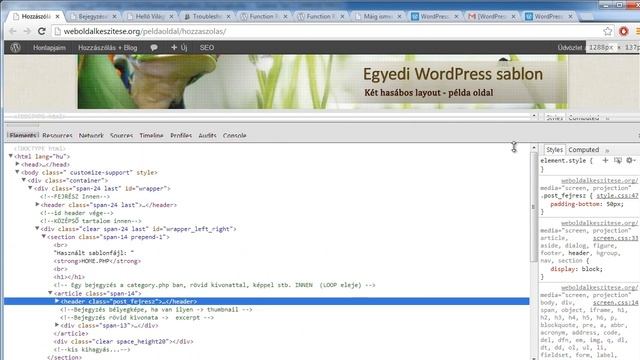640x360 pixels.
Task: Open the Üdvözlet account menu
Action: click(x=570, y=48)
